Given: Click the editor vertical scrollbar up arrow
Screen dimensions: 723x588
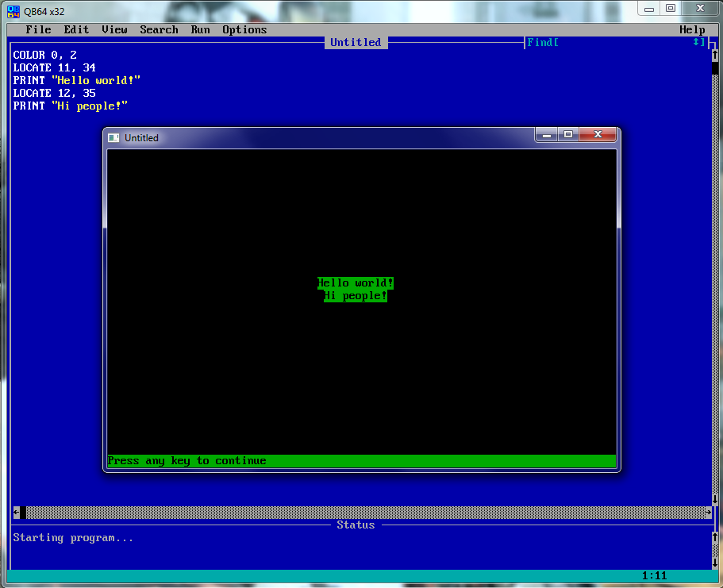Looking at the screenshot, I should [x=715, y=55].
